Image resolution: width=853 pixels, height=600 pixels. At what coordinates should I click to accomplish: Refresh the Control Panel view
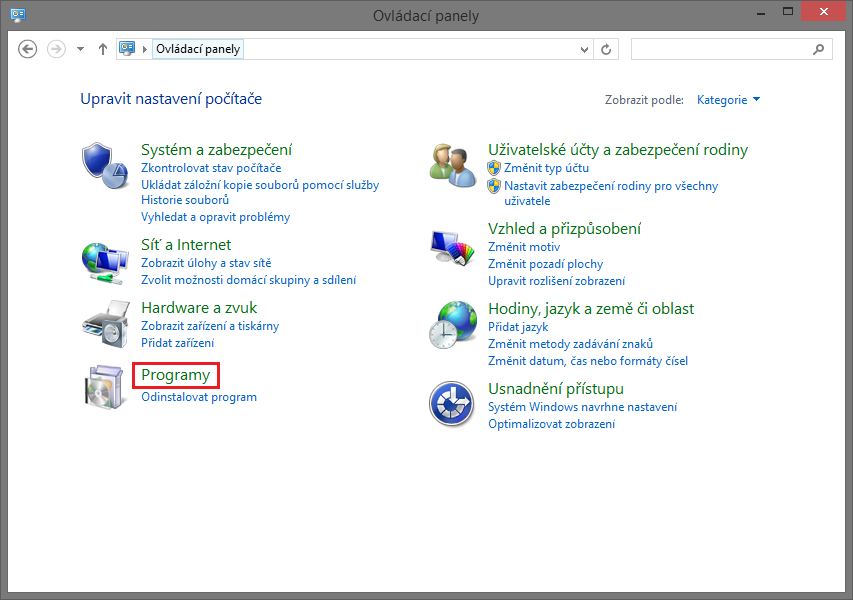[x=607, y=49]
